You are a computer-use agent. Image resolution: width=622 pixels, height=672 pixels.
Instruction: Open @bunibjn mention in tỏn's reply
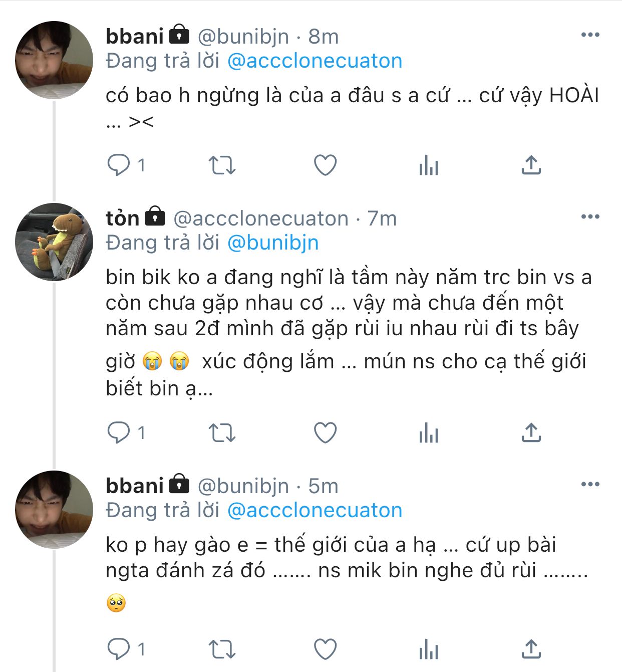coord(273,243)
